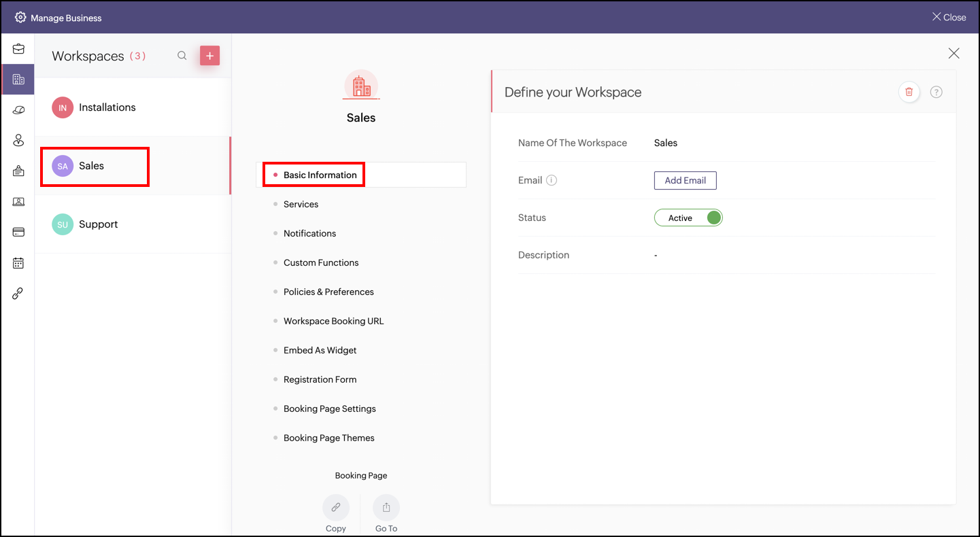The image size is (980, 537).
Task: Open Business Information from the sidebar
Action: (18, 48)
